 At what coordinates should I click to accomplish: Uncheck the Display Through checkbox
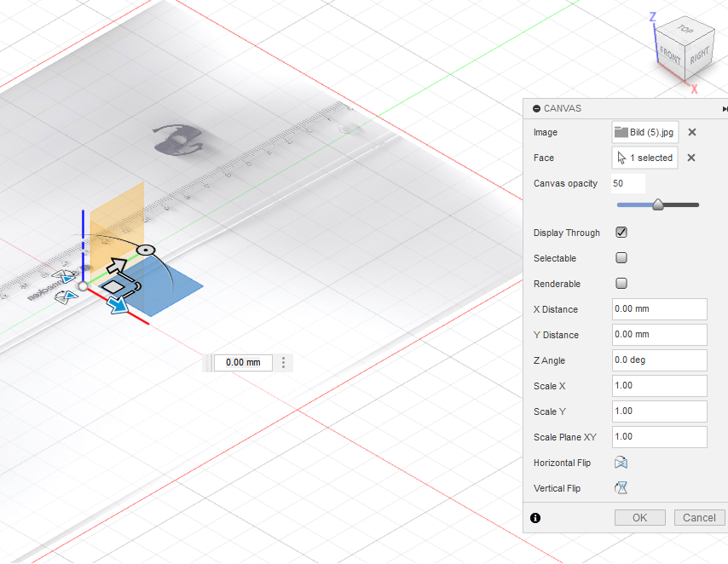[621, 233]
